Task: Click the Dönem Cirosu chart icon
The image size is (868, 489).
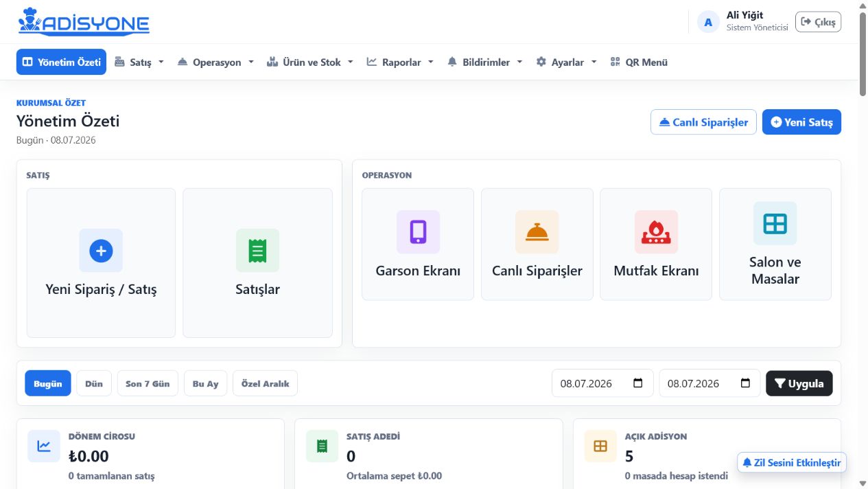Action: [x=44, y=446]
